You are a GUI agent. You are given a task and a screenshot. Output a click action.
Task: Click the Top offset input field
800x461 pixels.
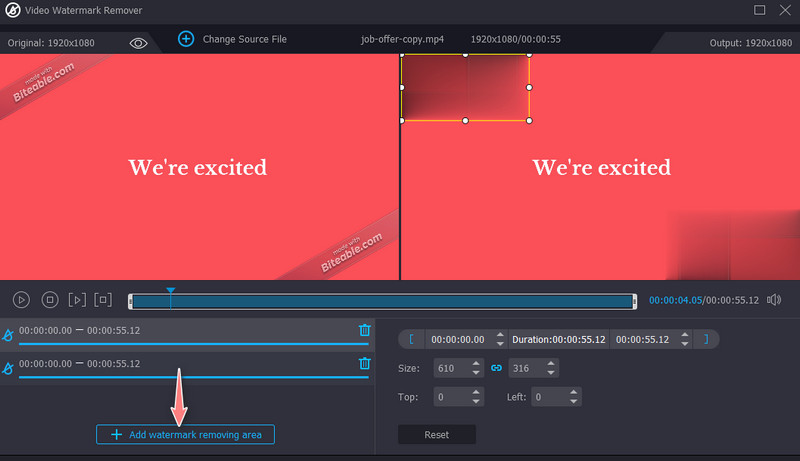click(450, 397)
